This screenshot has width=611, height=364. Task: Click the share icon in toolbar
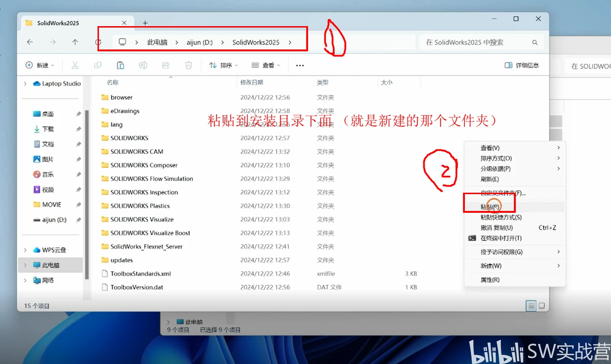click(166, 65)
